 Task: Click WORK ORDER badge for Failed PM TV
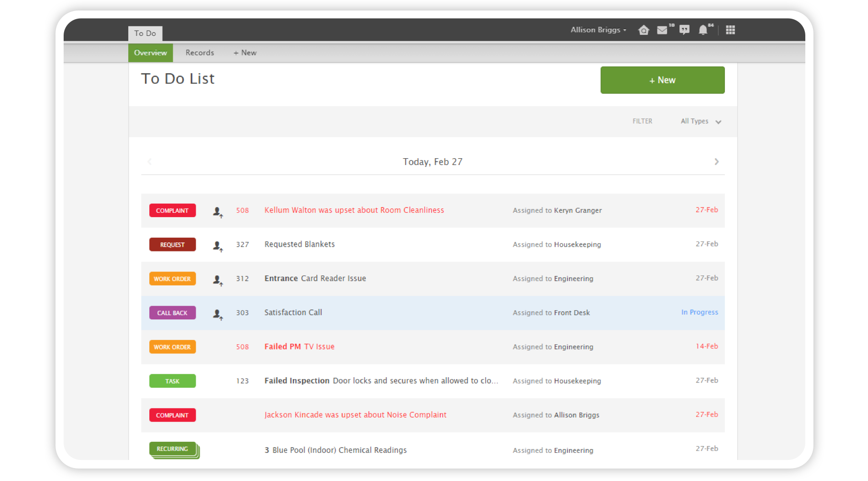[x=172, y=347]
